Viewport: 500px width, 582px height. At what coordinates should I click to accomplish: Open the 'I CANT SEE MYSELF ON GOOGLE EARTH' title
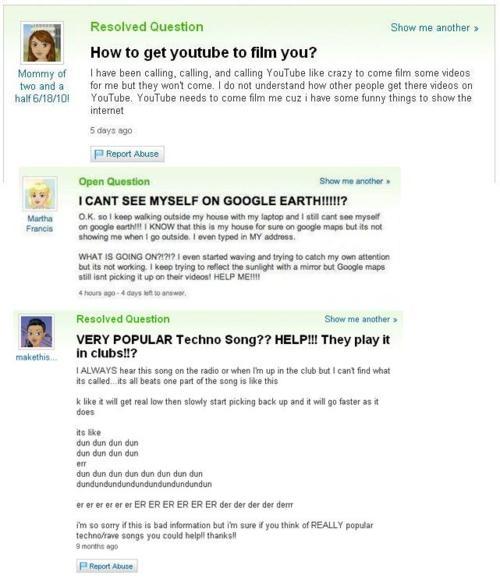[x=213, y=201]
